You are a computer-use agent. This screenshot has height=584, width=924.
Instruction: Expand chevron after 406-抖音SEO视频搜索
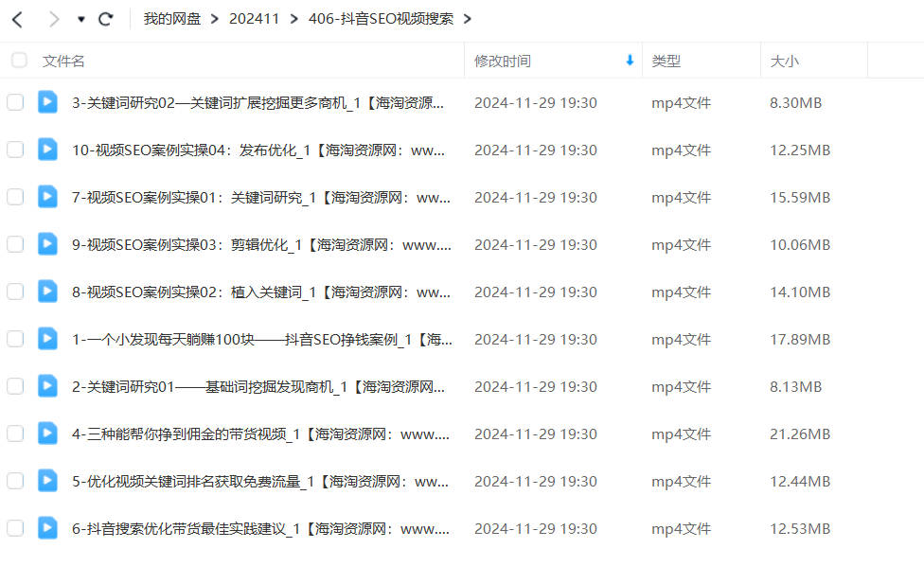coord(468,20)
